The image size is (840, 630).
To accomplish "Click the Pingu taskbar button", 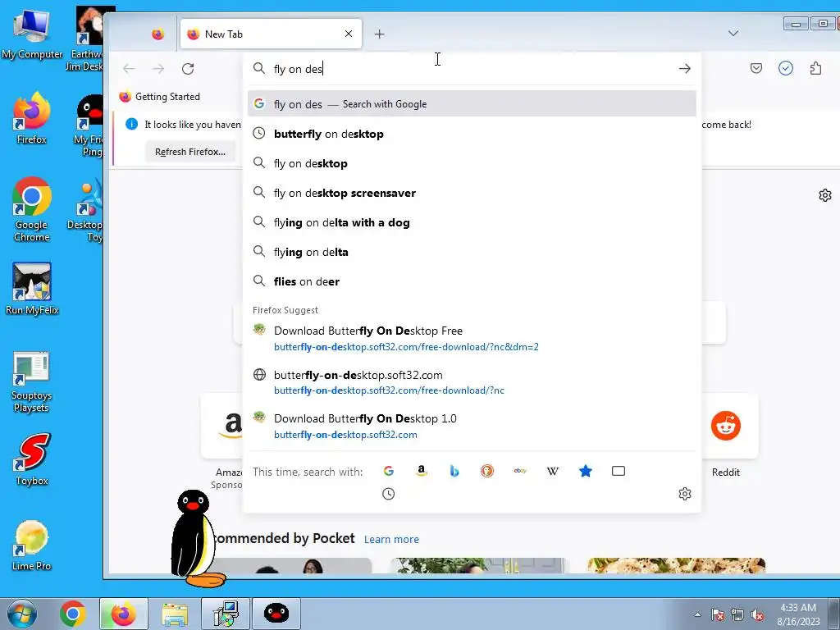I will 276,614.
